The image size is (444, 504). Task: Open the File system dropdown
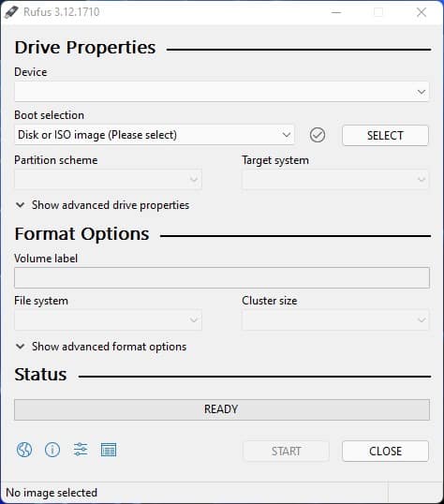pyautogui.click(x=108, y=319)
